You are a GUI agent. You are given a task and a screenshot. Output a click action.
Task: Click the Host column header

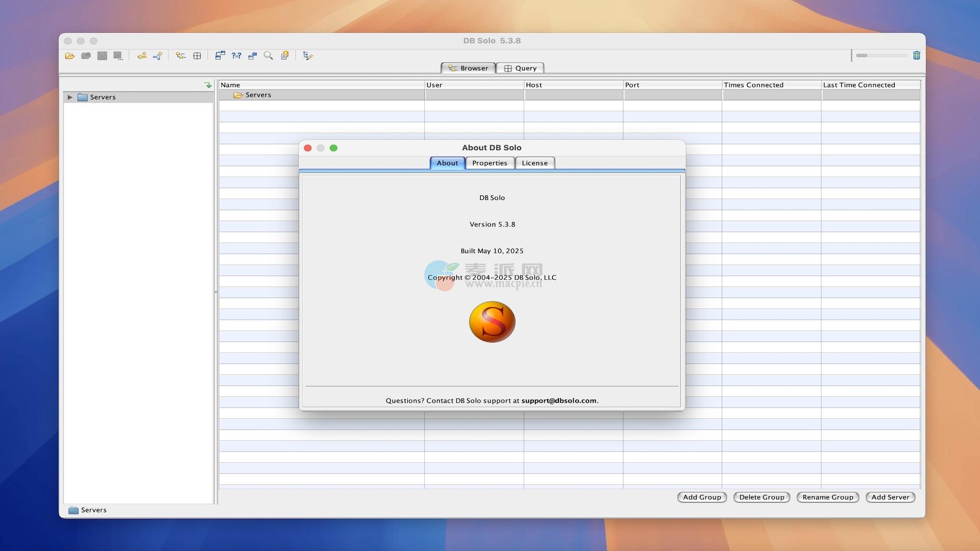(x=574, y=85)
